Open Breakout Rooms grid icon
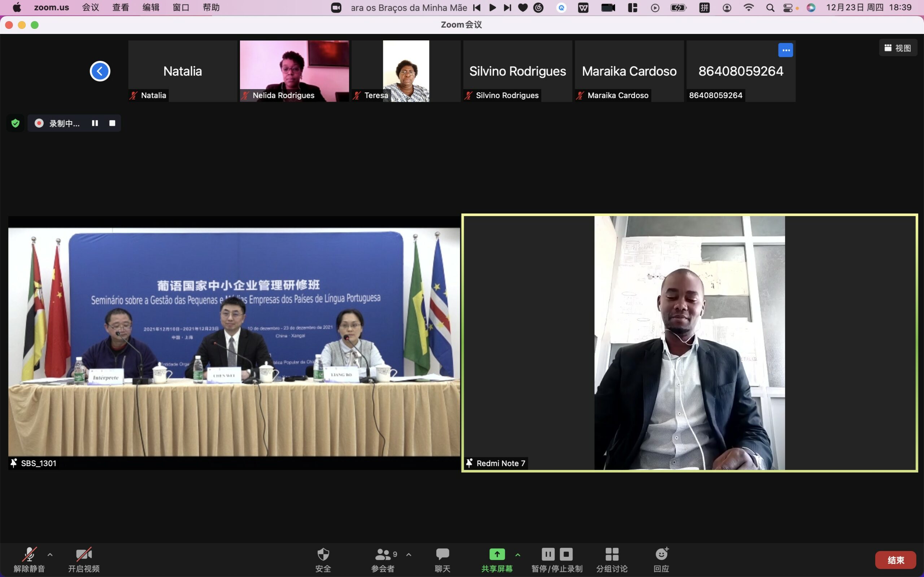924x577 pixels. pos(612,555)
